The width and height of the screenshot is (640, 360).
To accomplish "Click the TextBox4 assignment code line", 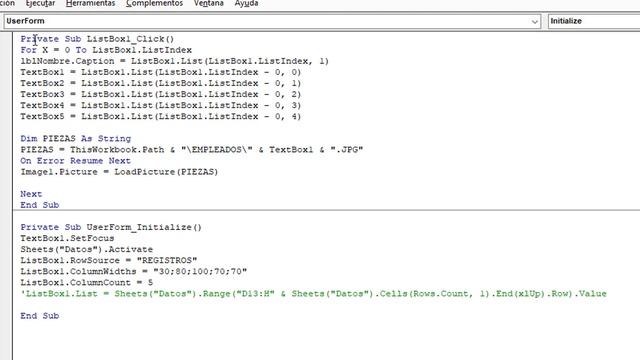I will pyautogui.click(x=160, y=105).
